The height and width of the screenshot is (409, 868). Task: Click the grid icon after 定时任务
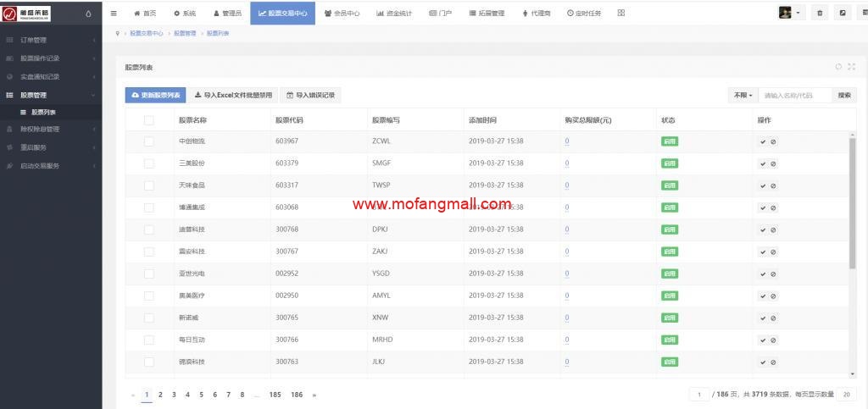pyautogui.click(x=621, y=13)
